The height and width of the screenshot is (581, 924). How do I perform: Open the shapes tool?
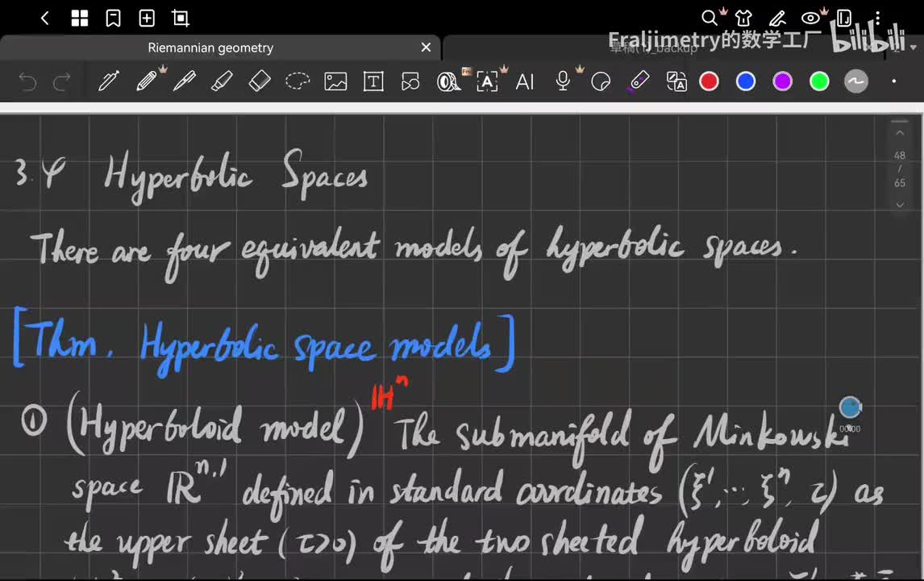[x=410, y=82]
